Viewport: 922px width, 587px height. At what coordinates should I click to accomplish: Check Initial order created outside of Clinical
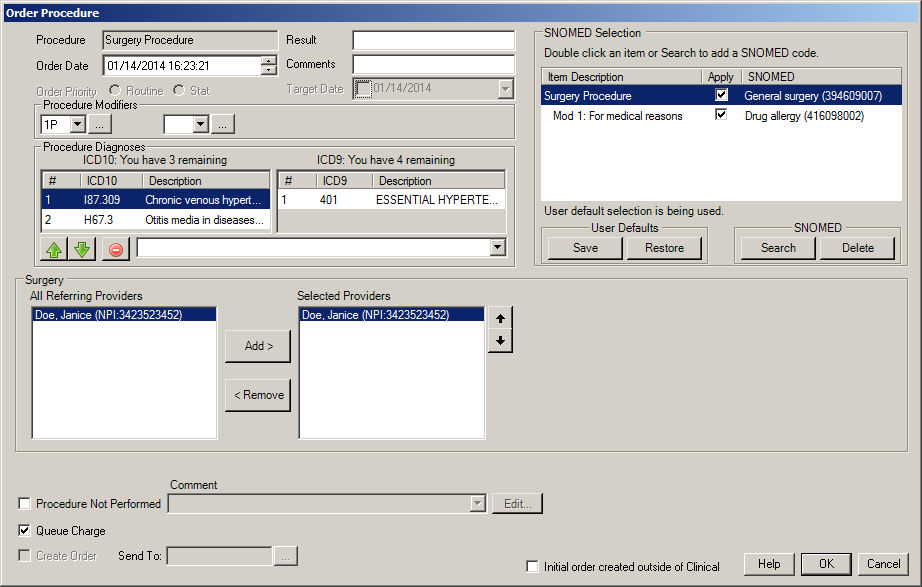533,567
